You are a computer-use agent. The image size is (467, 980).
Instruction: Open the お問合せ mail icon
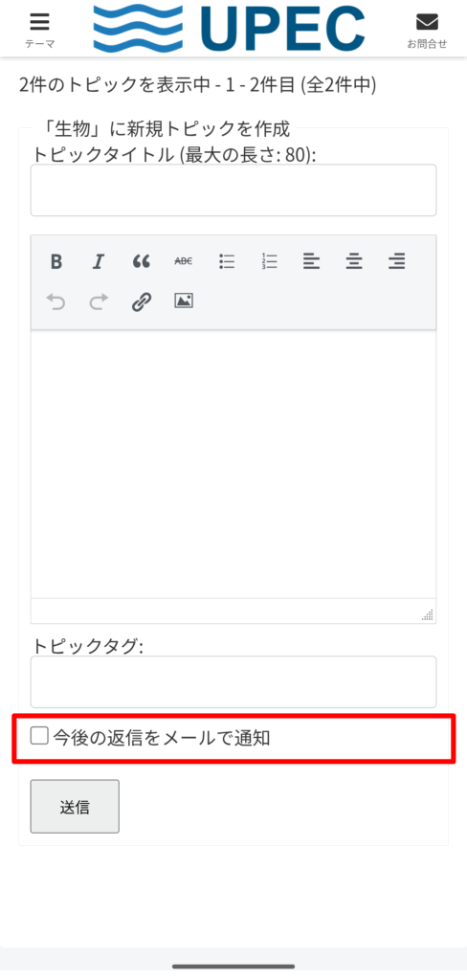427,29
